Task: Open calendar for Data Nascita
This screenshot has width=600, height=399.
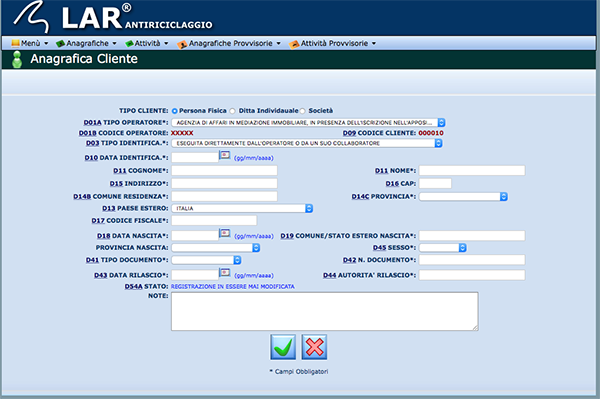Action: [225, 233]
